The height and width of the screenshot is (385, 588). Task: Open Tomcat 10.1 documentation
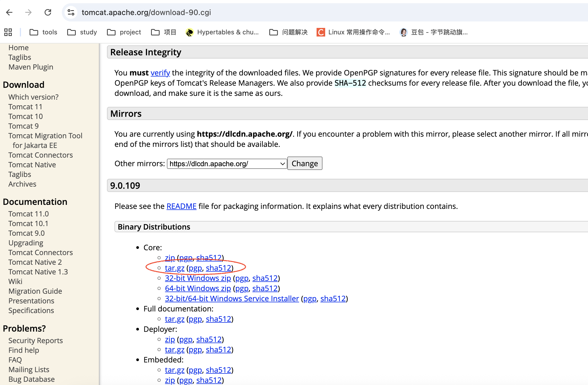pos(28,223)
